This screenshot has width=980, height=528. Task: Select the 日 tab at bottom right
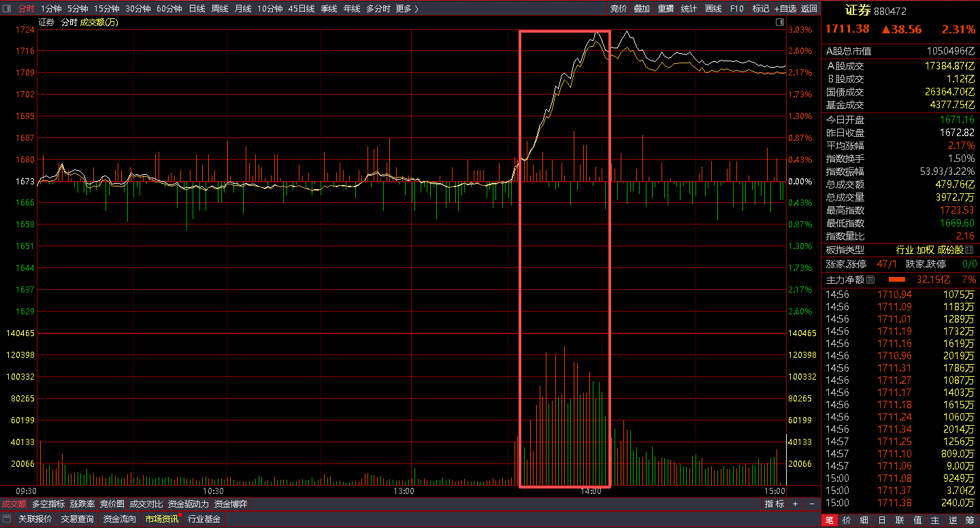882,521
